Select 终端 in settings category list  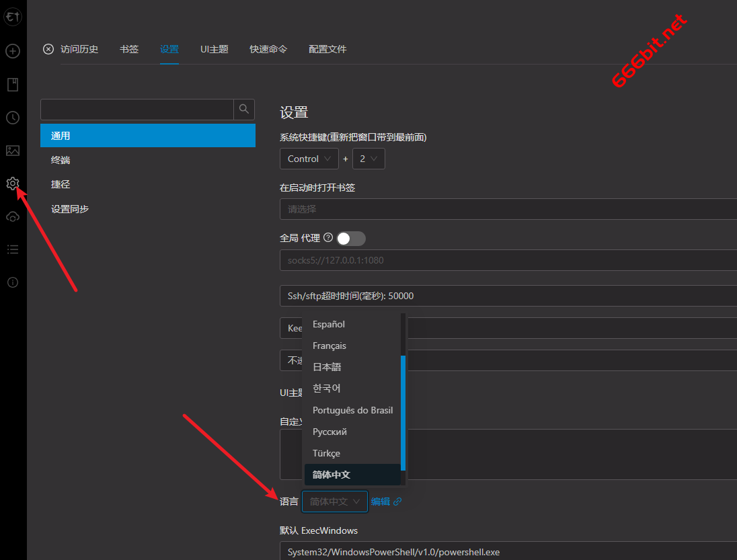tap(61, 160)
